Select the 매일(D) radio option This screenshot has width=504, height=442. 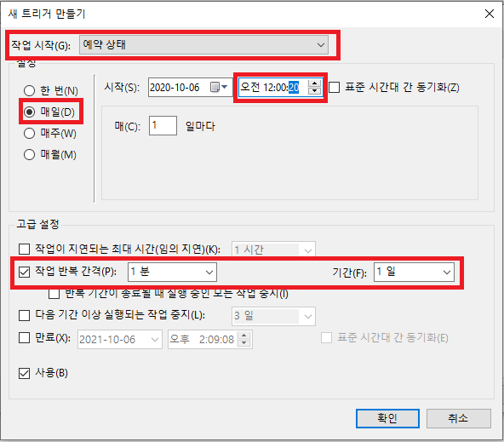point(29,112)
